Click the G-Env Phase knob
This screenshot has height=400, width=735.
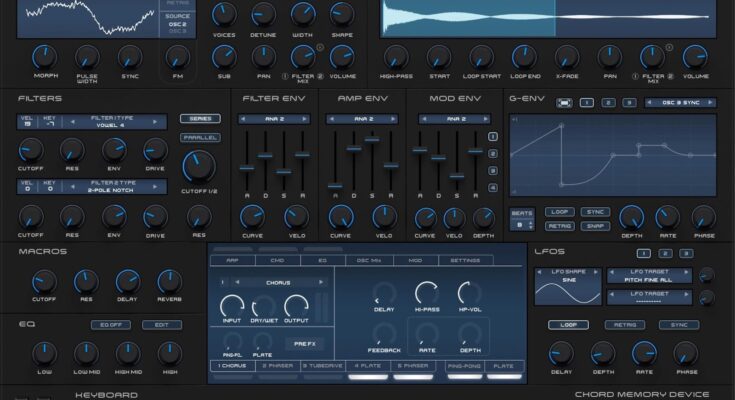(702, 215)
